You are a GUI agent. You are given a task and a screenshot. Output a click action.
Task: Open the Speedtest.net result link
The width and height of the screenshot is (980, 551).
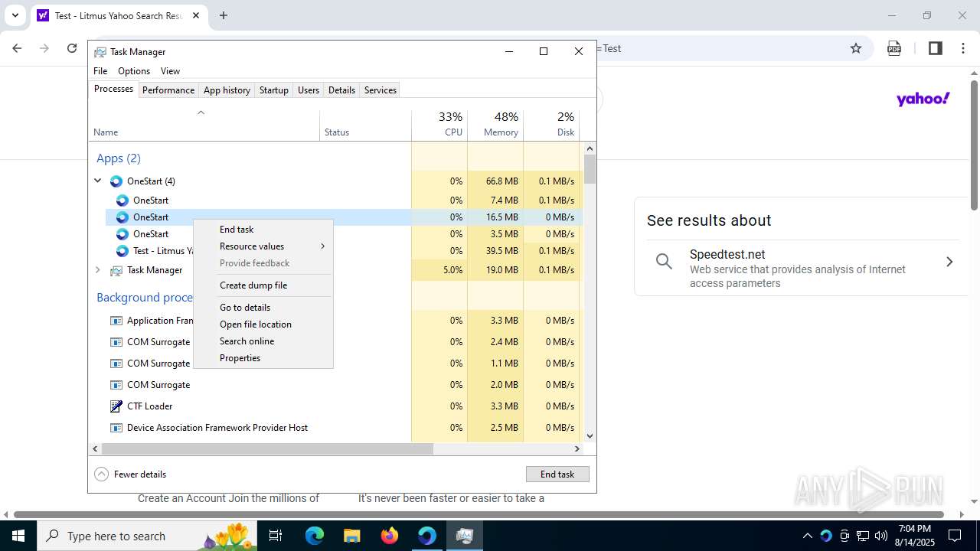point(727,255)
